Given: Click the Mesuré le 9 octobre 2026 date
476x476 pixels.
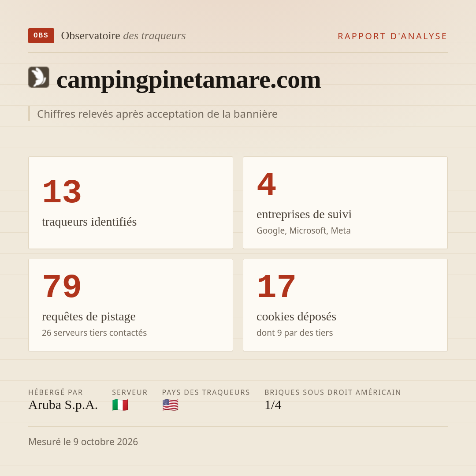Looking at the screenshot, I should coord(83,442).
